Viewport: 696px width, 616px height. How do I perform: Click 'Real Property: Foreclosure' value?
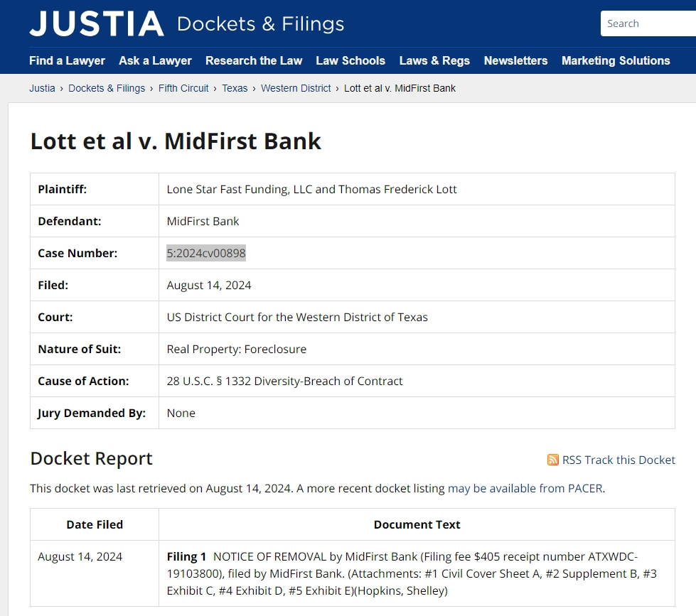click(x=237, y=349)
